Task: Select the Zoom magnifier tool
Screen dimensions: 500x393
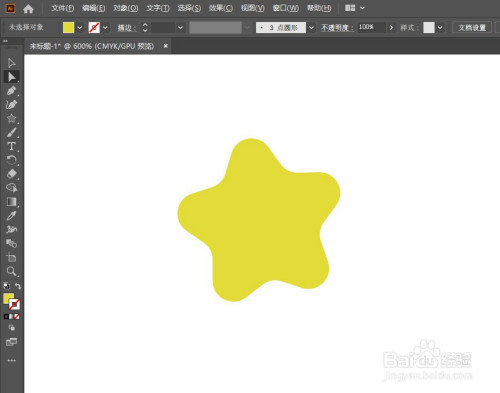Action: pyautogui.click(x=11, y=272)
